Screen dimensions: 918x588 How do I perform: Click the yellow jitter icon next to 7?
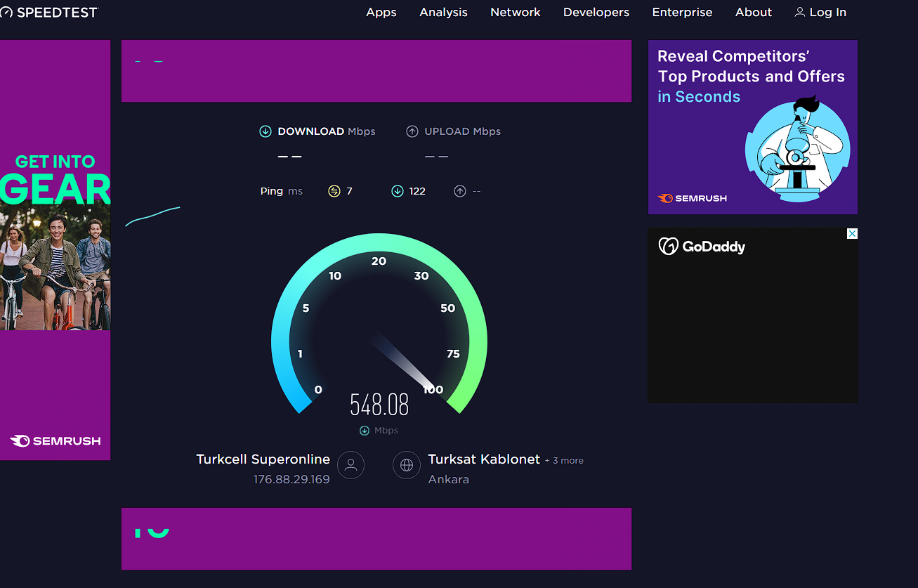pyautogui.click(x=334, y=191)
